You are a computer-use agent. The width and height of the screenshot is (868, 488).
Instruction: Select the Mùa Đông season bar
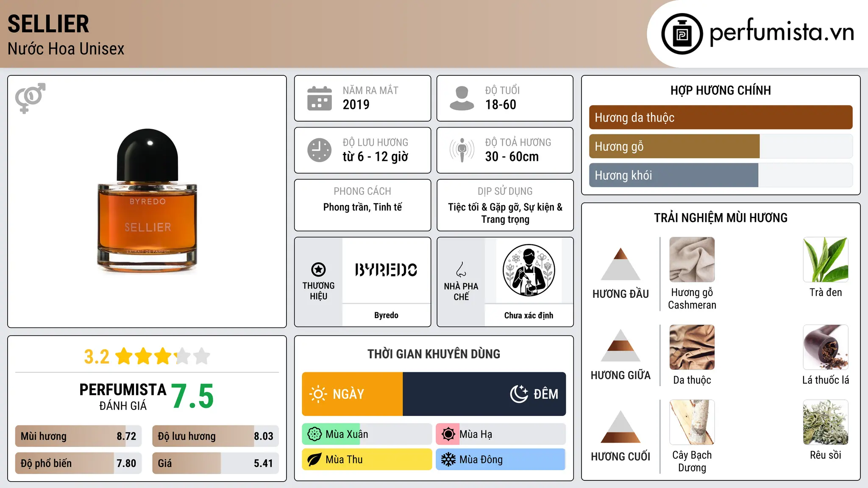coord(501,460)
